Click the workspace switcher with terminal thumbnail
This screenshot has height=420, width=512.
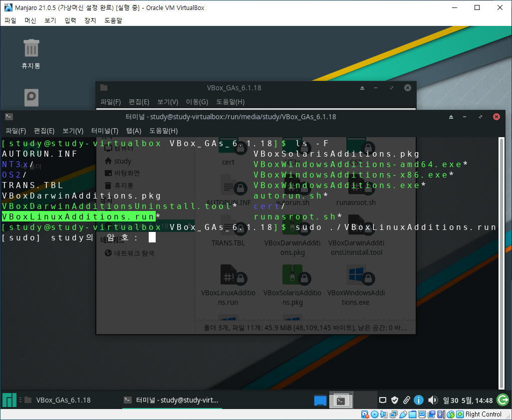[341, 400]
